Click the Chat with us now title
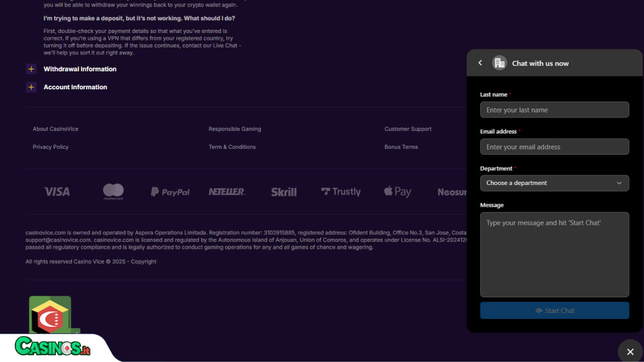 tap(540, 63)
